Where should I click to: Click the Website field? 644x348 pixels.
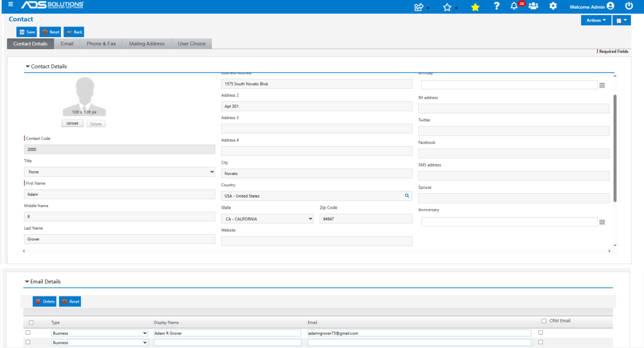click(317, 241)
